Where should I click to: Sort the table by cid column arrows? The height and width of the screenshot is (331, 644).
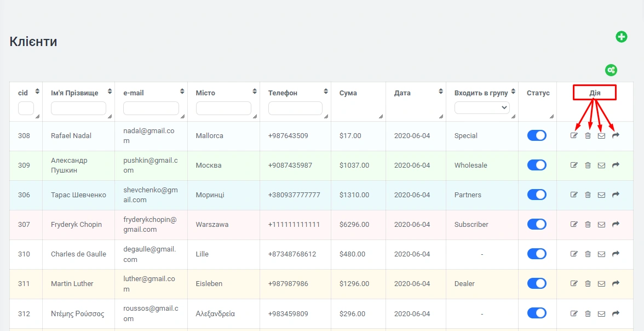[37, 92]
